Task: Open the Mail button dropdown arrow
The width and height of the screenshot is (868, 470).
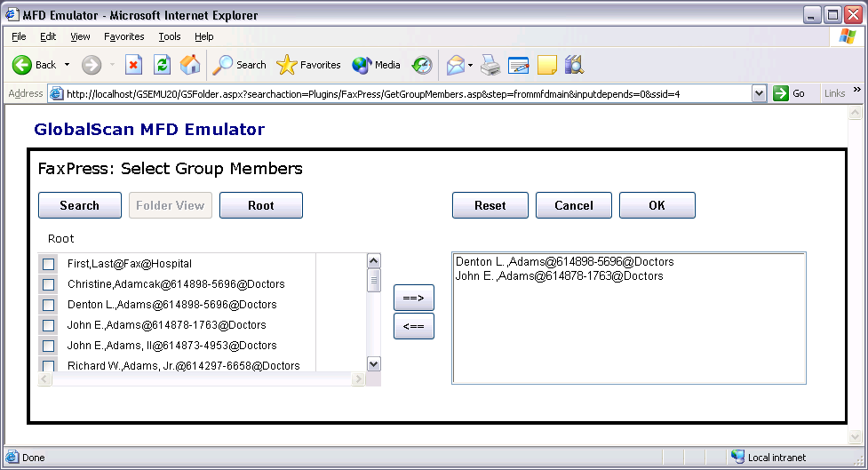Action: [470, 66]
